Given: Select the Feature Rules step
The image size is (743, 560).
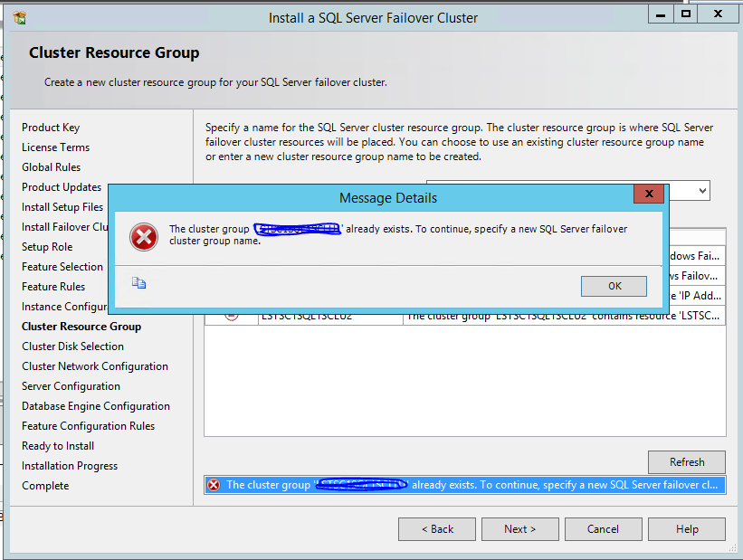Looking at the screenshot, I should (53, 287).
